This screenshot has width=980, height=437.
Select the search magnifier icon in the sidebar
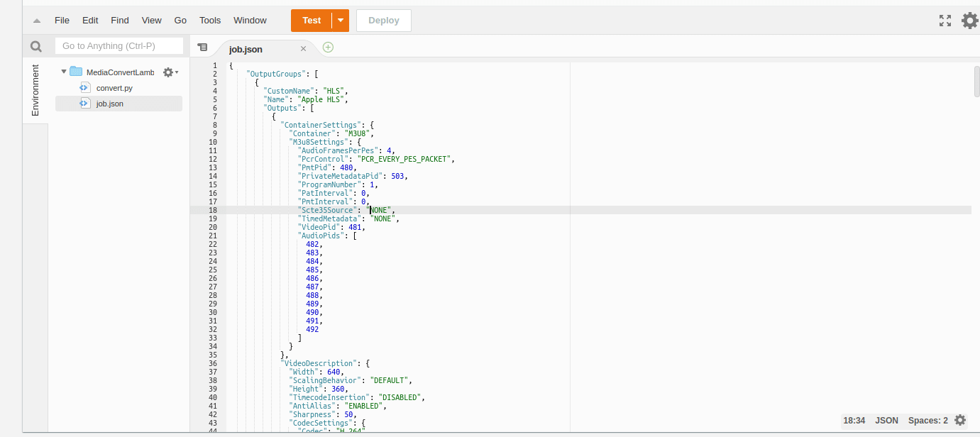(x=35, y=45)
